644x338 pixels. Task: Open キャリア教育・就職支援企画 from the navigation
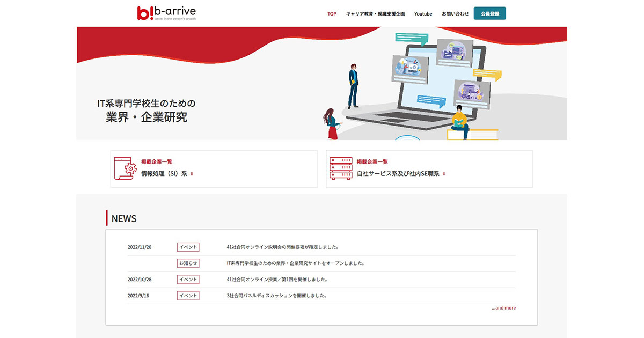click(375, 13)
